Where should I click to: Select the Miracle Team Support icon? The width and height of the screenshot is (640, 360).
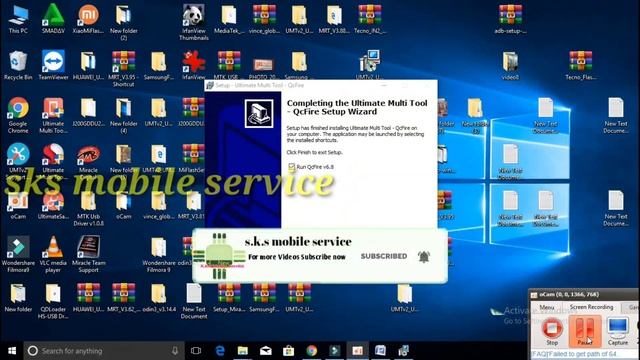coord(88,254)
